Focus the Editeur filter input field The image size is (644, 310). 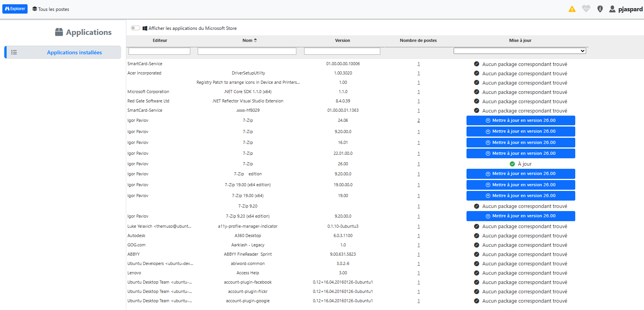tap(159, 51)
